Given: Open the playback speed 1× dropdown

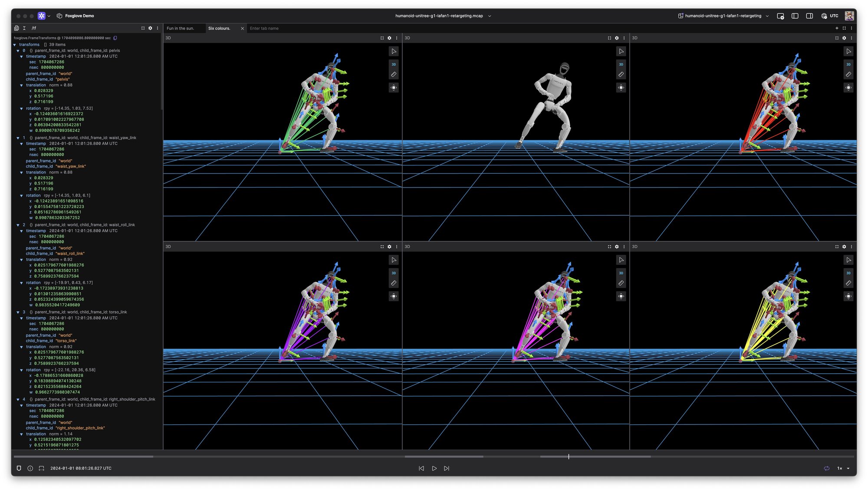Looking at the screenshot, I should point(844,469).
